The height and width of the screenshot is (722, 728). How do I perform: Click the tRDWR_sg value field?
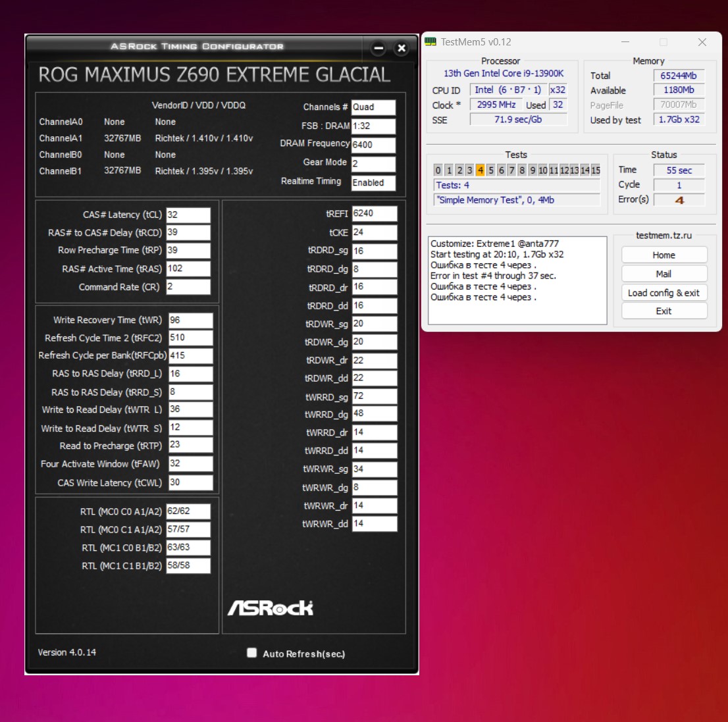pos(375,324)
